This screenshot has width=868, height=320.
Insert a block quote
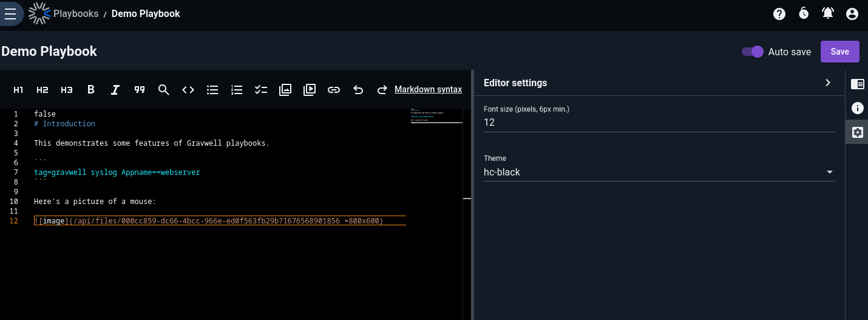click(140, 90)
